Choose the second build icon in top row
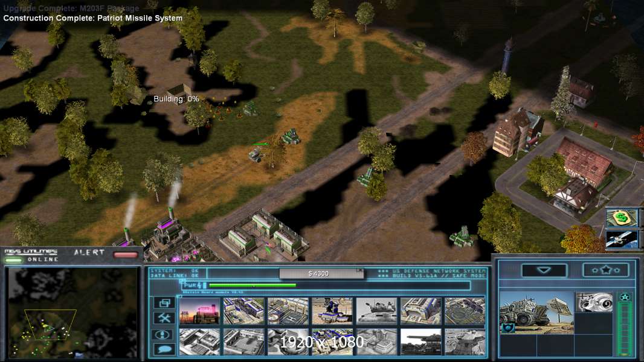The image size is (644, 362). click(244, 311)
